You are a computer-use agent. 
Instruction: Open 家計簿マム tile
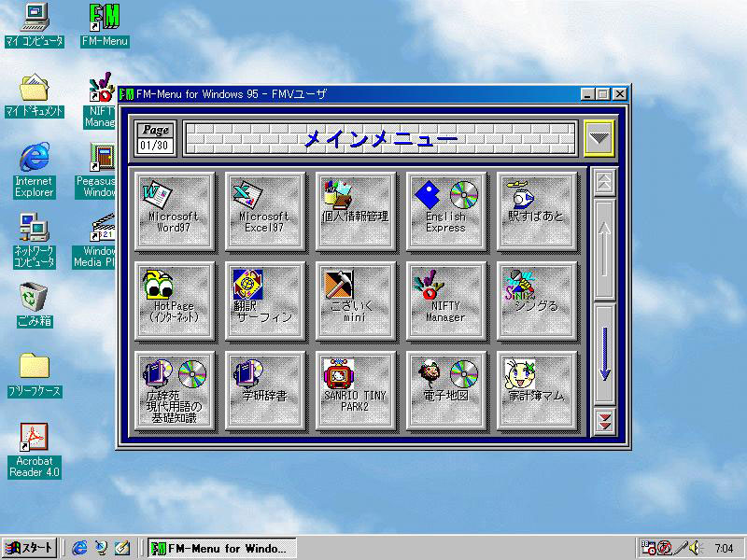[536, 391]
